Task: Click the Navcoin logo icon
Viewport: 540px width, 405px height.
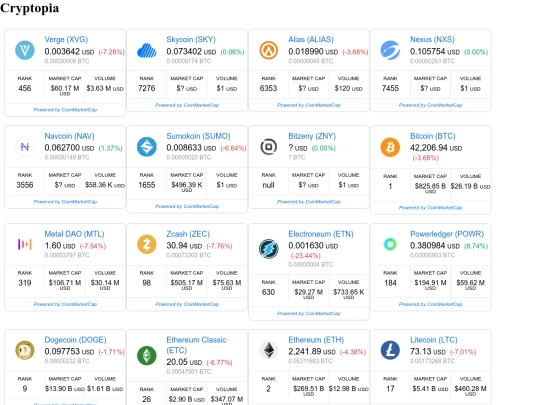Action: 25,147
